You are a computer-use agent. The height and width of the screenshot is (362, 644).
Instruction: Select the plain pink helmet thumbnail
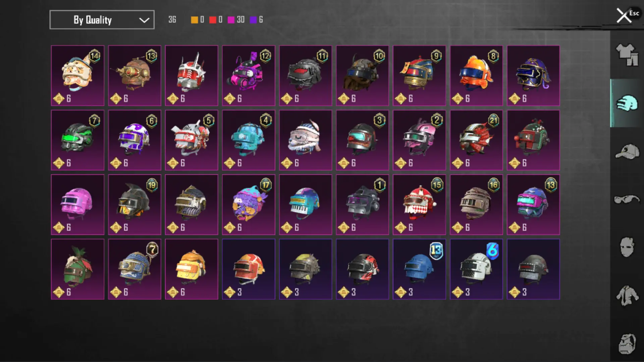[x=77, y=204]
